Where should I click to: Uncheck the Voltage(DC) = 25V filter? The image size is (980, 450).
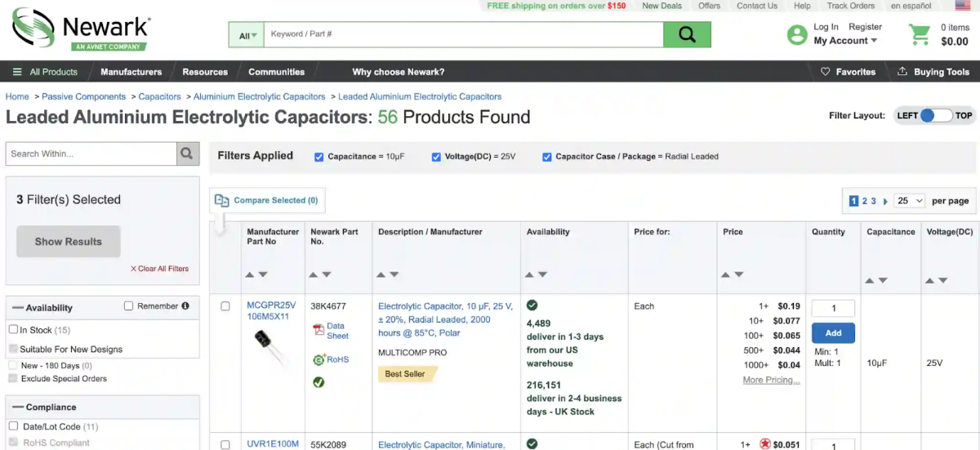(x=436, y=157)
